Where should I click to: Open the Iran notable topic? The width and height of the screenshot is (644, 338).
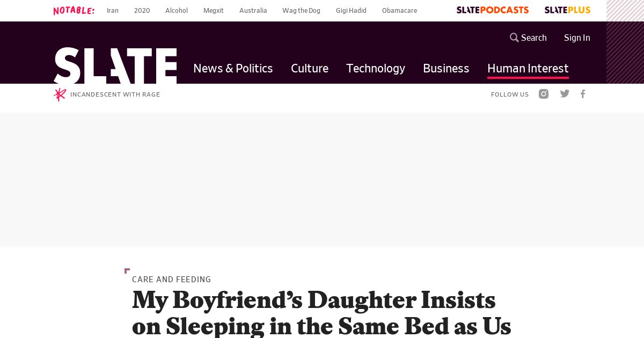tap(113, 10)
